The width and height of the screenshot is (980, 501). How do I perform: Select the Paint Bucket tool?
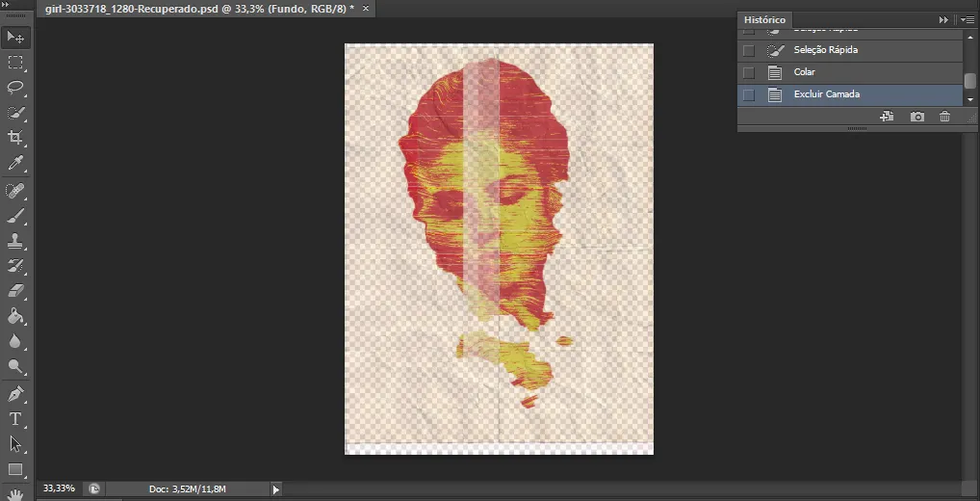(15, 316)
